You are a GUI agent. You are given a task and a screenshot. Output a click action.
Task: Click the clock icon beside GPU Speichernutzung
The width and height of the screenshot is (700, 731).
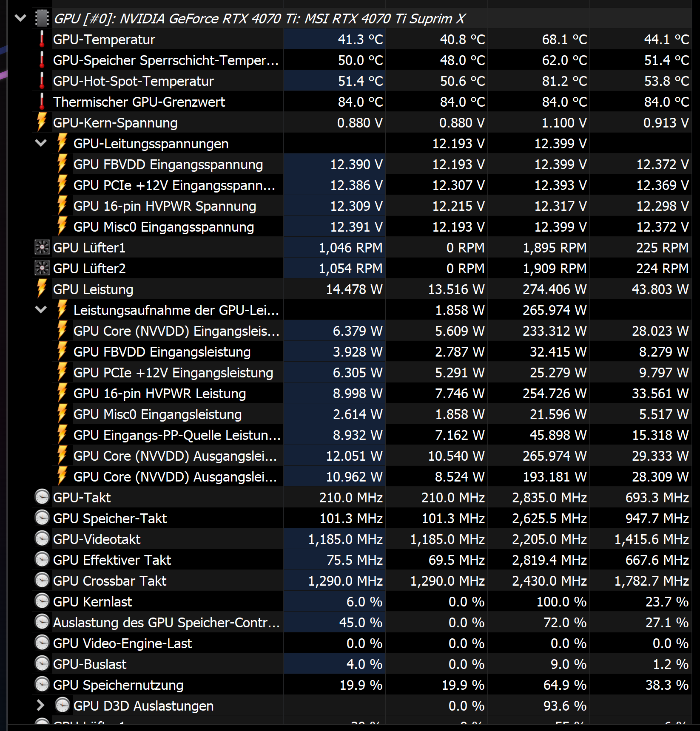pyautogui.click(x=41, y=685)
